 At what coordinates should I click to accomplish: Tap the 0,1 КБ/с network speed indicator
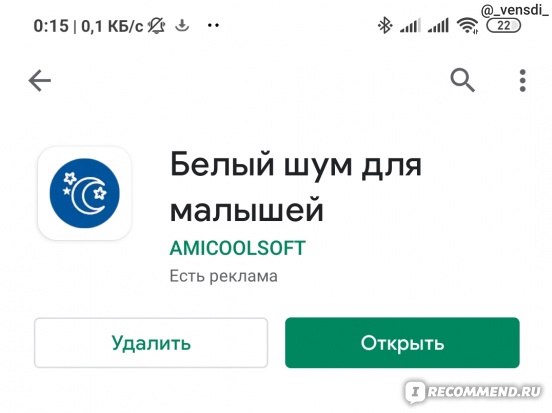point(112,26)
